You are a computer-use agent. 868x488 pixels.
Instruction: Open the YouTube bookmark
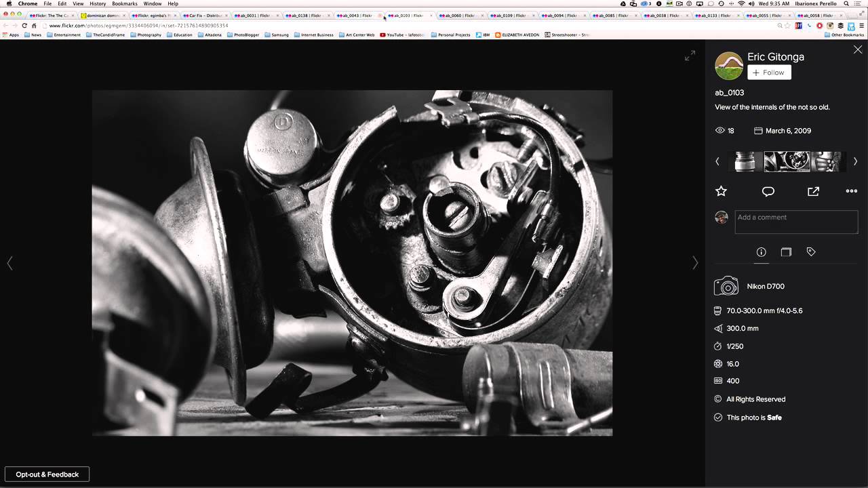(403, 35)
